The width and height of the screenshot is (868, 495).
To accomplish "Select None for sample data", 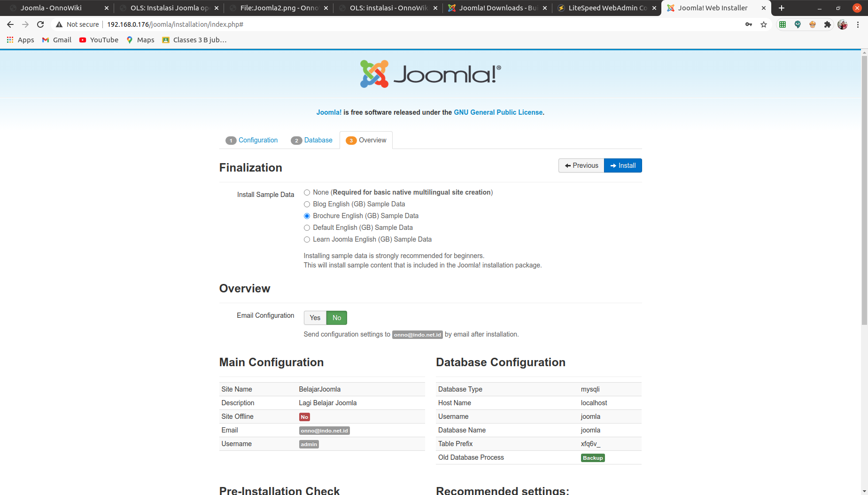I will 307,192.
